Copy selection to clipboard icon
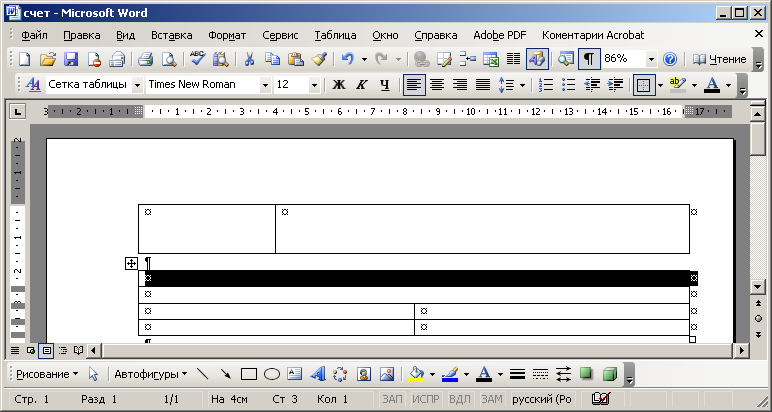 [272, 60]
